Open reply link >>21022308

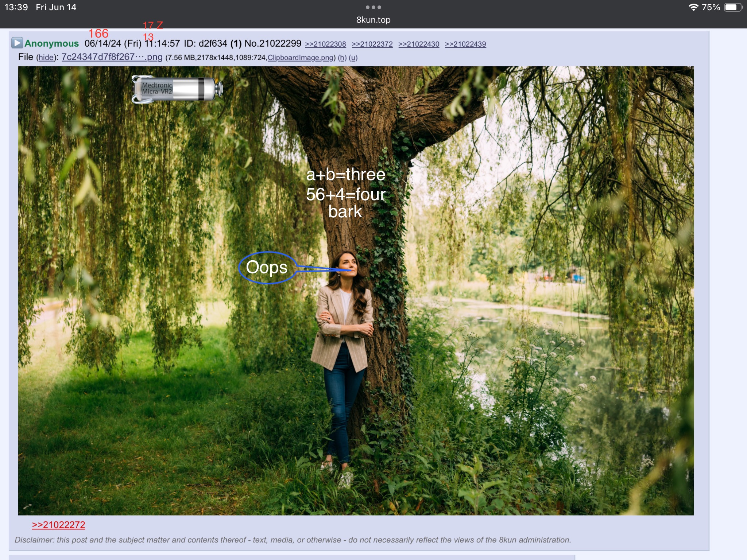pos(325,44)
